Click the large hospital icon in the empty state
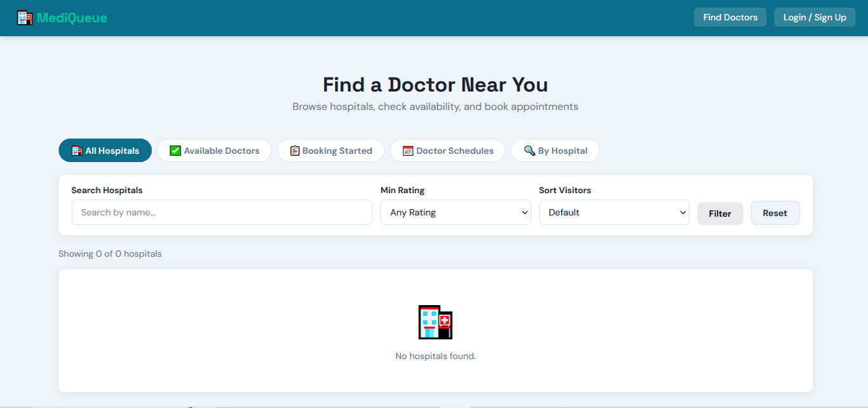The height and width of the screenshot is (408, 868). point(435,322)
